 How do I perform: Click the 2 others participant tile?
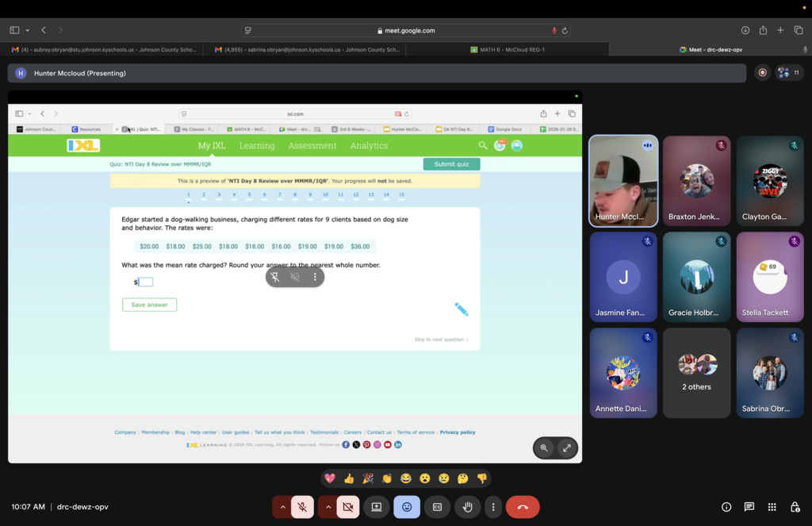(x=696, y=373)
